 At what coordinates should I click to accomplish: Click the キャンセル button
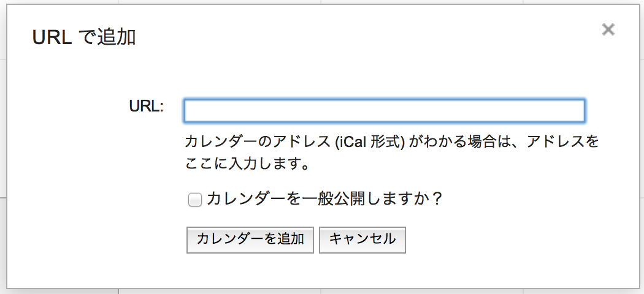362,239
